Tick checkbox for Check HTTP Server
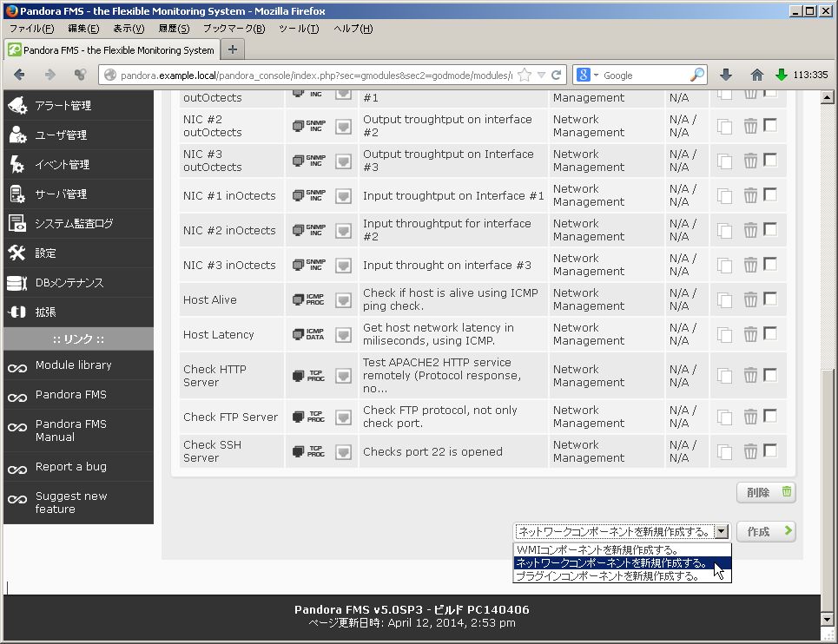The height and width of the screenshot is (644, 838). click(x=770, y=375)
